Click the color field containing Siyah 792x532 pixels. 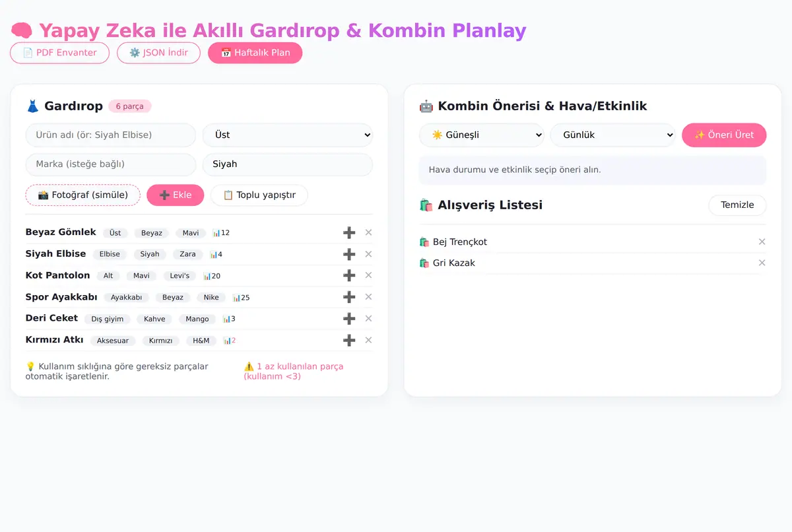pos(287,164)
